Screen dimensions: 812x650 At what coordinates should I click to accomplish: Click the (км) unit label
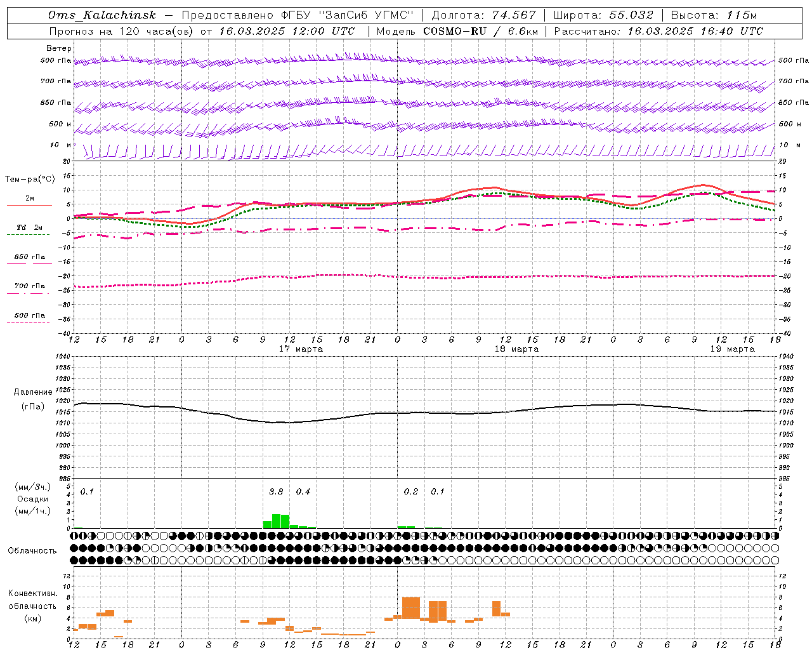(x=33, y=618)
